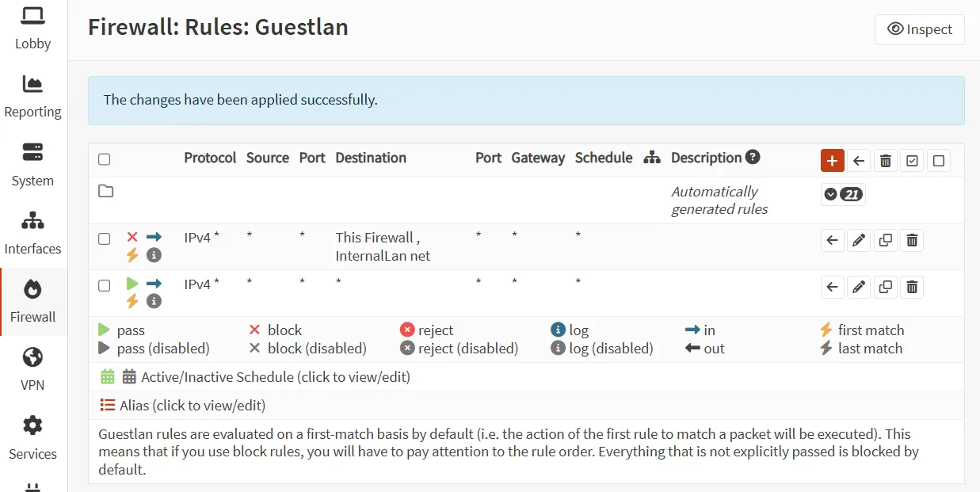Expand the 21 automatically generated rules
This screenshot has width=980, height=492.
[x=842, y=193]
